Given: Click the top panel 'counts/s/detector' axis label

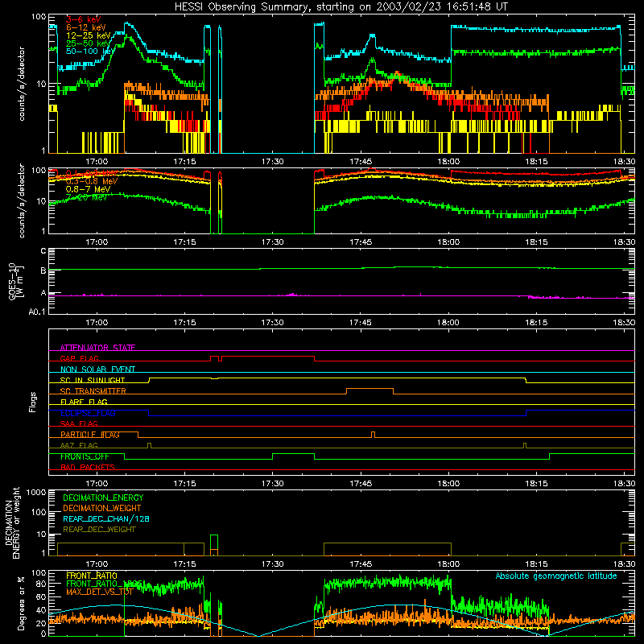Looking at the screenshot, I should (21, 84).
